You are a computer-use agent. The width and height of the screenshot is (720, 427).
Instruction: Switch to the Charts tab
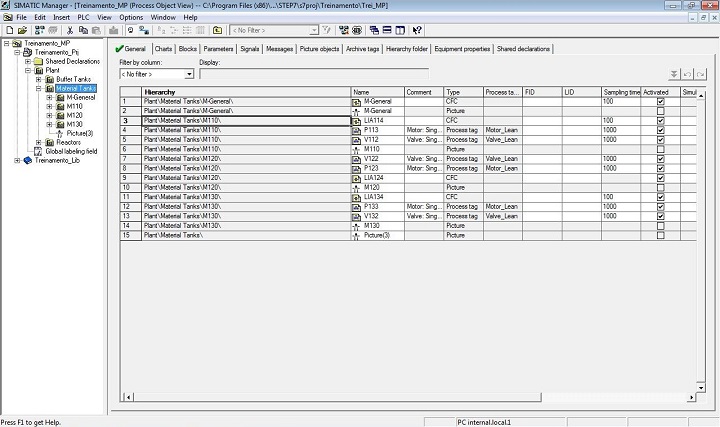tap(163, 49)
